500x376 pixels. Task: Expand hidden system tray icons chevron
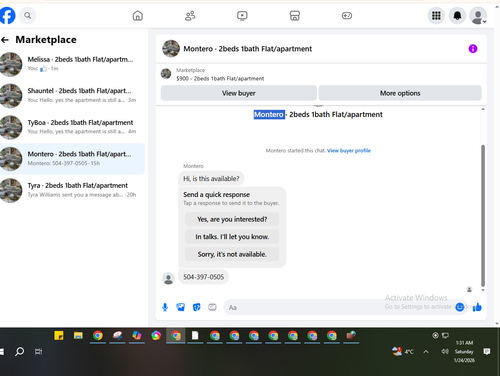[x=426, y=352]
